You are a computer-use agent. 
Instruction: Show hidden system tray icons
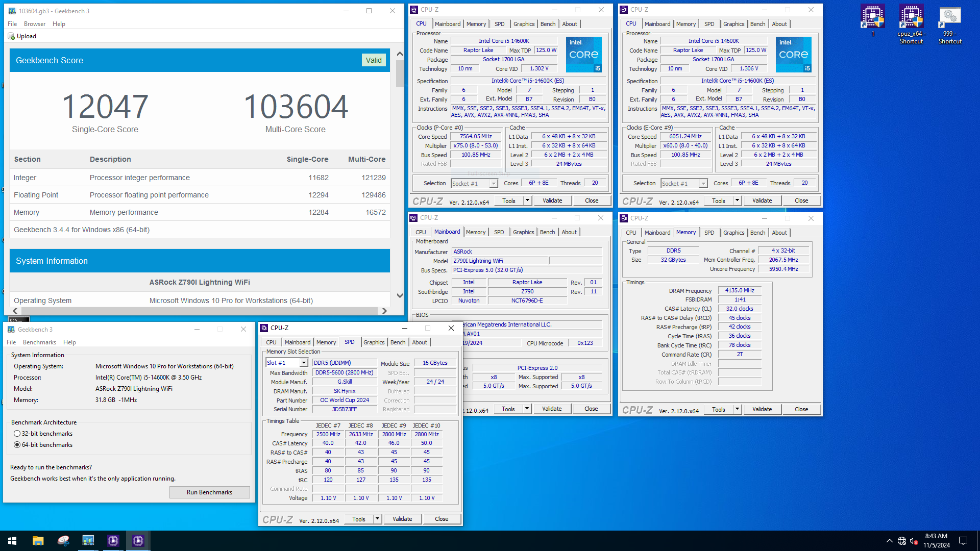tap(890, 541)
